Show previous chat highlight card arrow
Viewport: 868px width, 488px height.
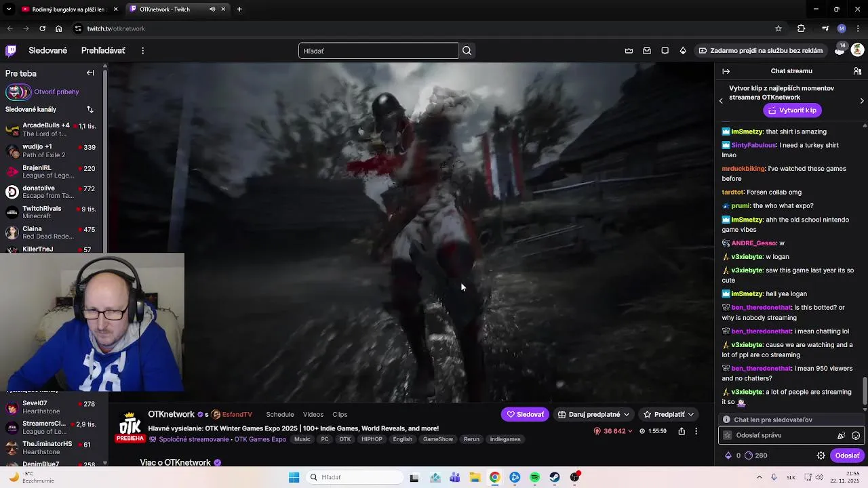click(x=721, y=101)
